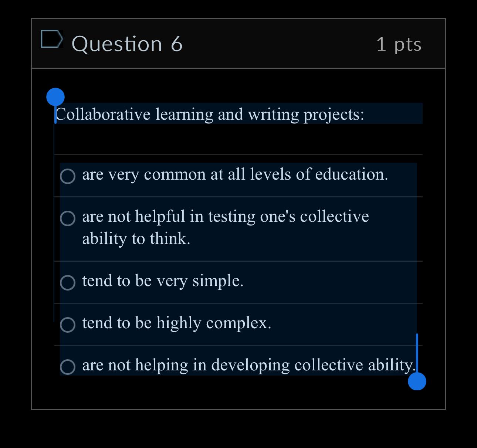
Task: Click the blue vertical selection bar
Action: [417, 353]
